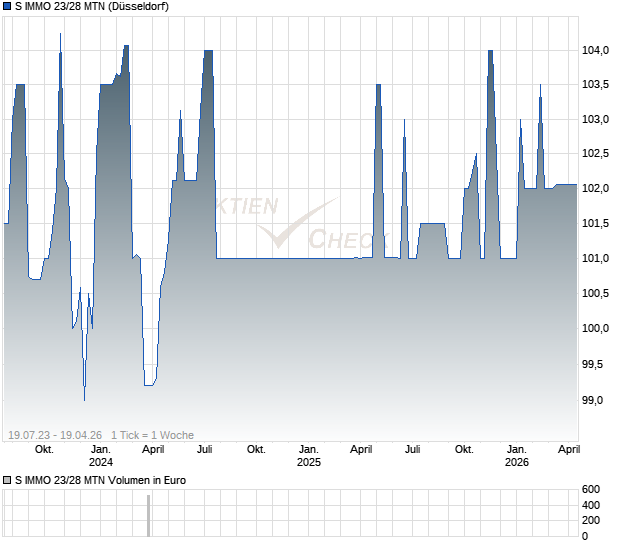Click the blue legend square for S IMMO 23/28 MTN
The width and height of the screenshot is (620, 546).
[x=7, y=6]
